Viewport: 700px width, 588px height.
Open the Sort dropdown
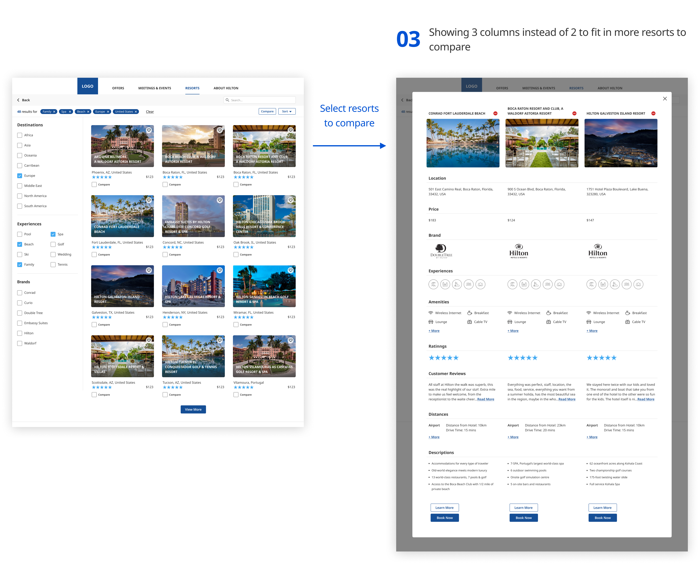(x=286, y=111)
